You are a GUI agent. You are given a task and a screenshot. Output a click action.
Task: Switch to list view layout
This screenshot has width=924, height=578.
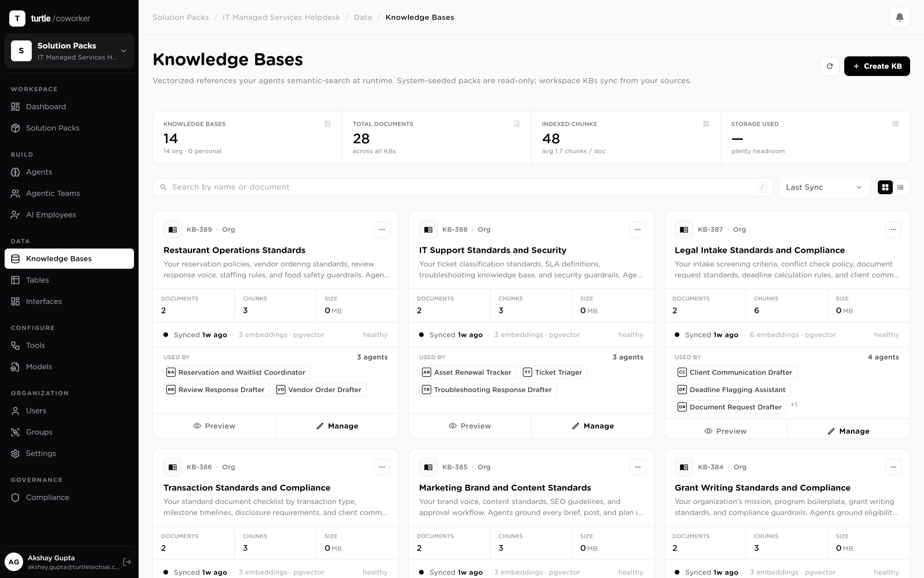point(900,187)
